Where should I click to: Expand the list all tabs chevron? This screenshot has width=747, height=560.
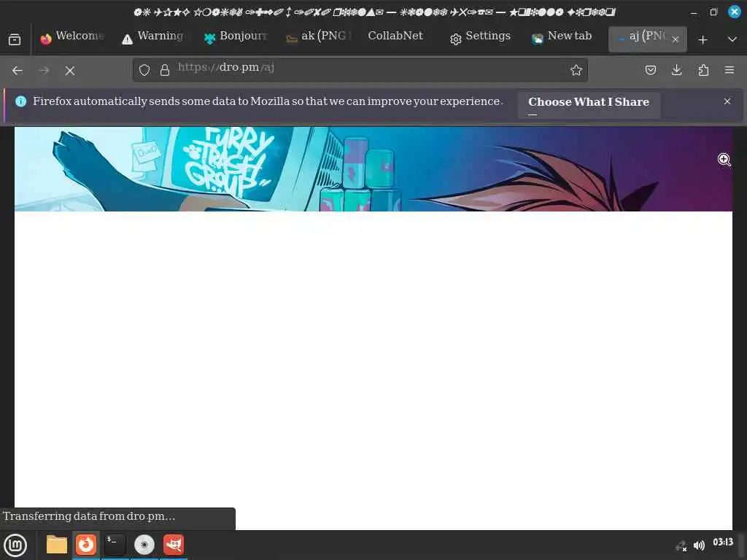[x=732, y=39]
